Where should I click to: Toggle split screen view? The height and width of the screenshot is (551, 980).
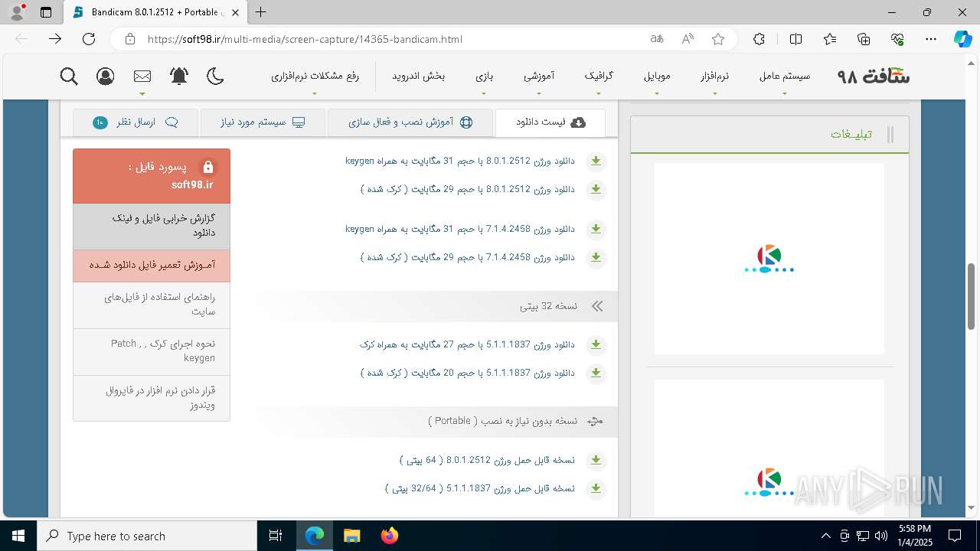pyautogui.click(x=795, y=39)
